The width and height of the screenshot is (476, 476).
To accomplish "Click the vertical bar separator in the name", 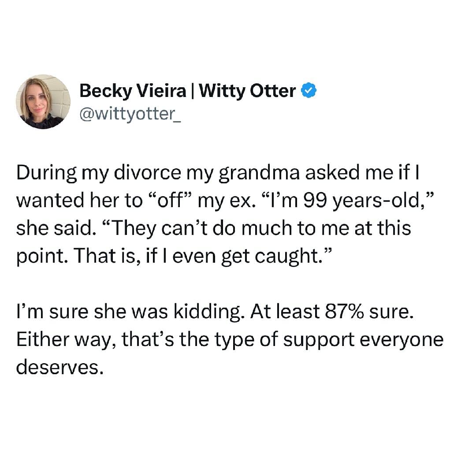I will coord(192,91).
